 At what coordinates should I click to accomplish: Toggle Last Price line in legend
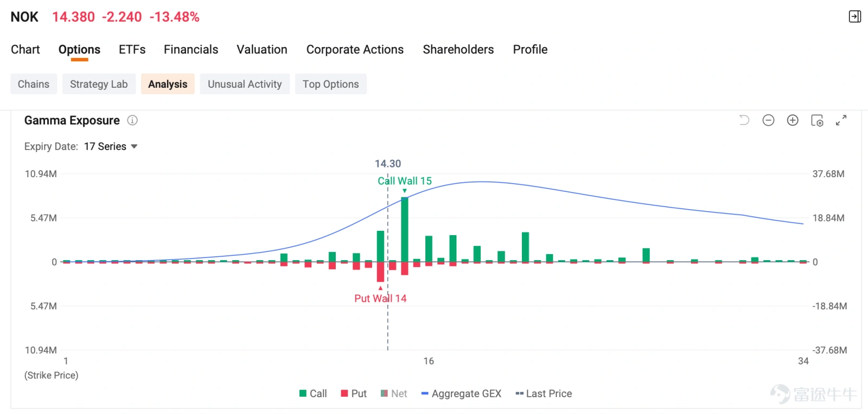[x=544, y=393]
